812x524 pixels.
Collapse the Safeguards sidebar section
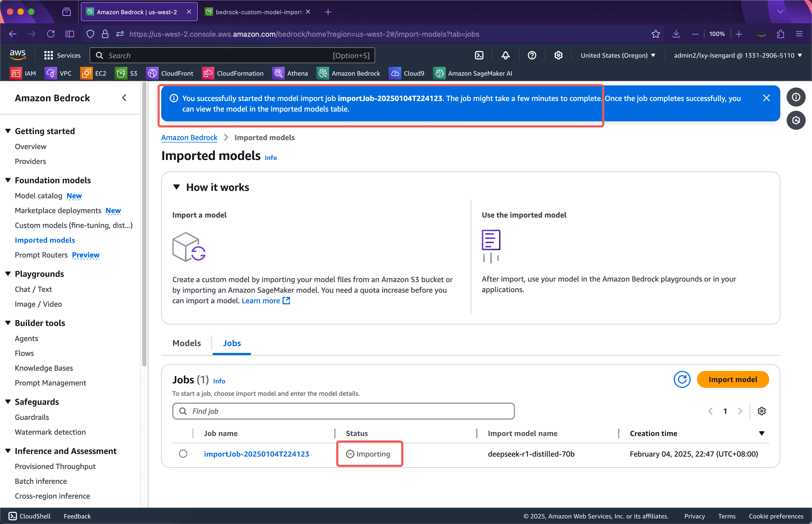point(8,402)
